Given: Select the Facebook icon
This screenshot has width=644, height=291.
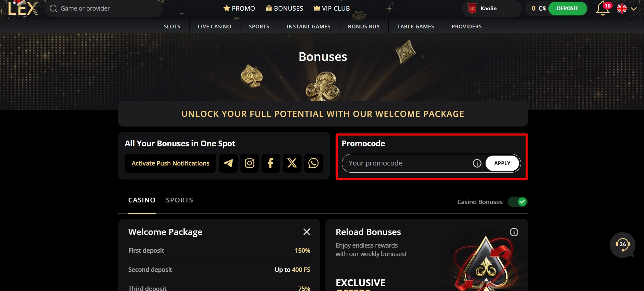Looking at the screenshot, I should (271, 163).
